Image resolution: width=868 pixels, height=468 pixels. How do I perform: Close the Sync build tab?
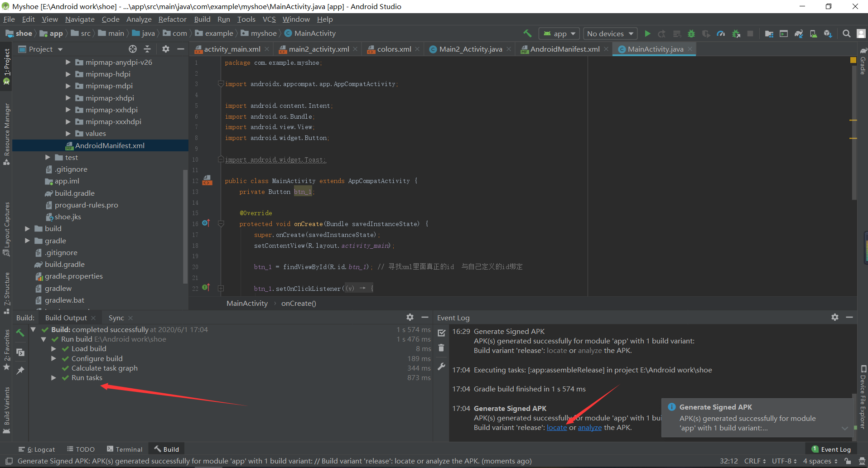point(130,318)
